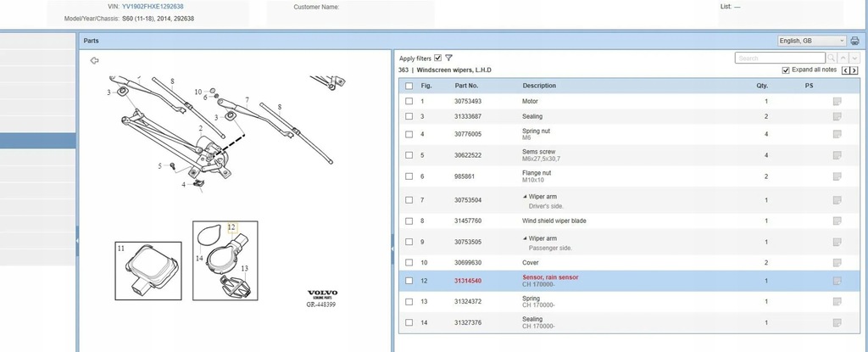868x352 pixels.
Task: Open note icon for Motor row
Action: (x=837, y=102)
